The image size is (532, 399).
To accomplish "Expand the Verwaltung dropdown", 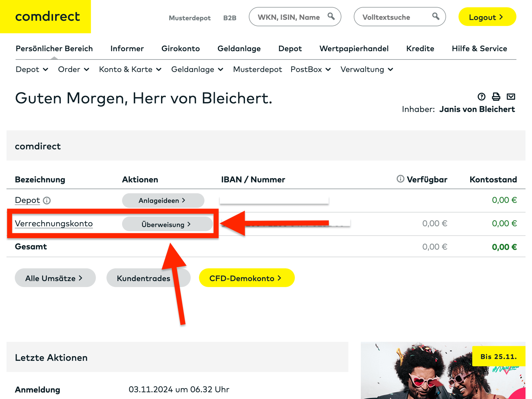I will [366, 69].
